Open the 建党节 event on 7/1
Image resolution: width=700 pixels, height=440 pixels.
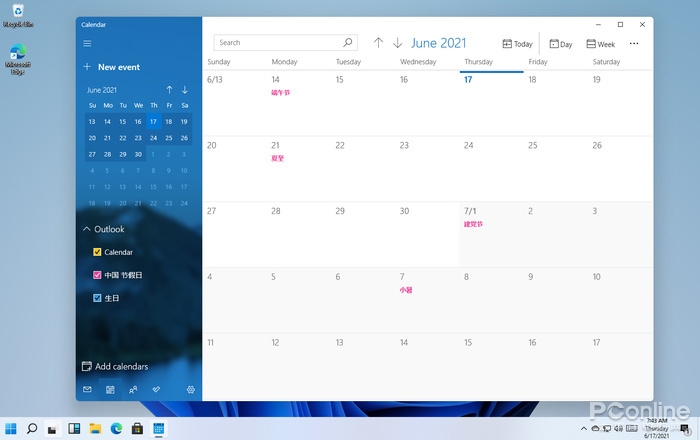473,224
